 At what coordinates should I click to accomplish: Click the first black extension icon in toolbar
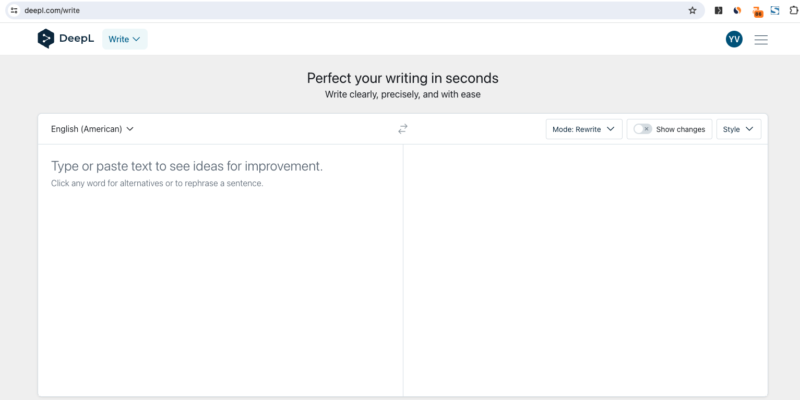[719, 10]
